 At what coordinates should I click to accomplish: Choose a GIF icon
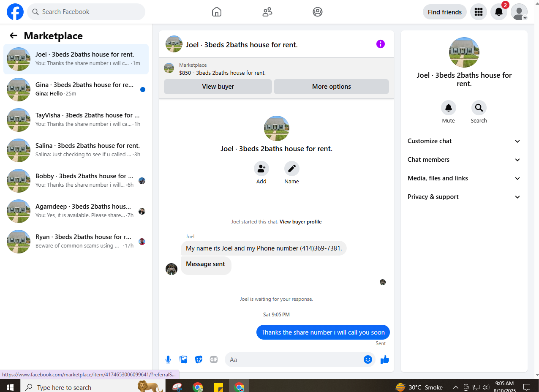tap(214, 359)
